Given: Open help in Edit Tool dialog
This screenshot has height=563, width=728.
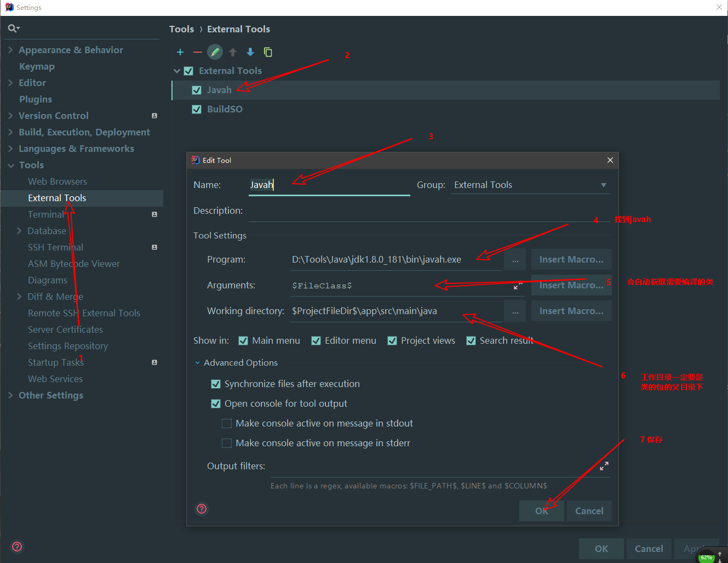Looking at the screenshot, I should (202, 509).
